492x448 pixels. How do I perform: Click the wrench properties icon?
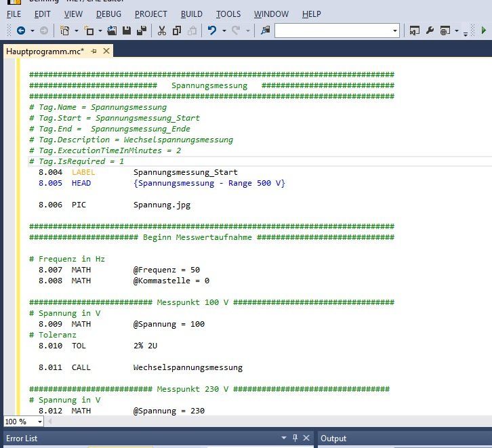click(x=430, y=30)
